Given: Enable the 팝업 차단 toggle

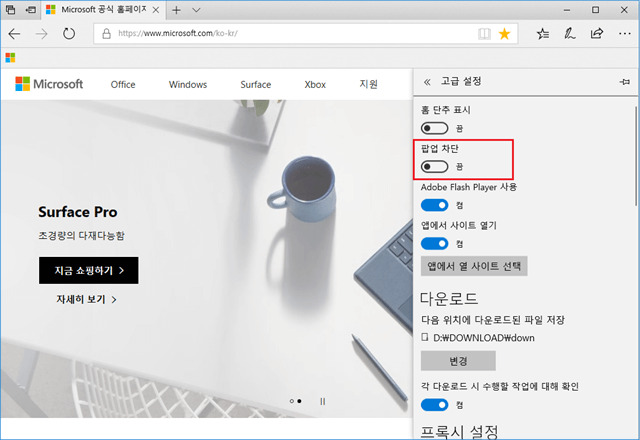Looking at the screenshot, I should tap(434, 166).
